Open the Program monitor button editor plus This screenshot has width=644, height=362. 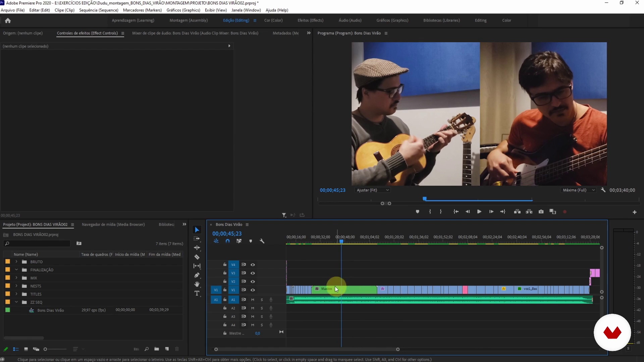[x=635, y=212]
